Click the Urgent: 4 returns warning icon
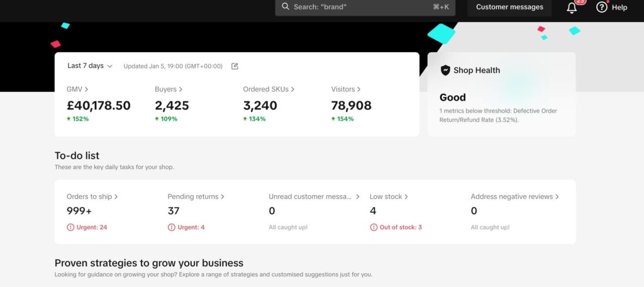644x287 pixels. click(x=171, y=227)
